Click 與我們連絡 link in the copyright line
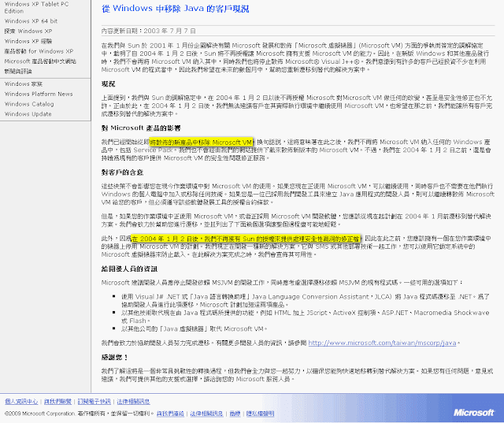504x423 pixels. pyautogui.click(x=170, y=414)
